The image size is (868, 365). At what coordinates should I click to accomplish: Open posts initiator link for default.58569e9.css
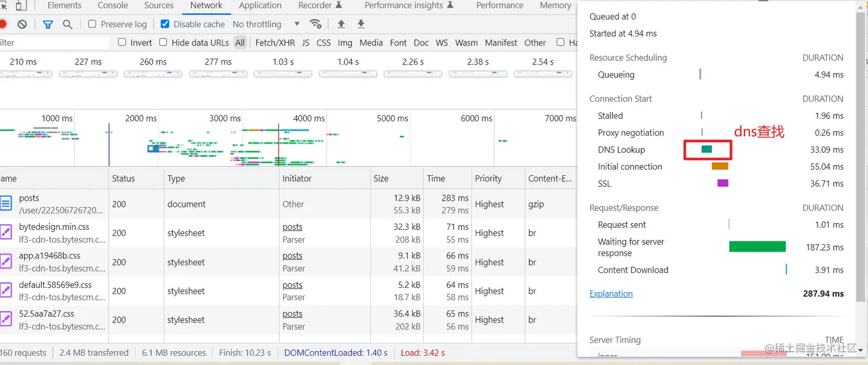292,285
